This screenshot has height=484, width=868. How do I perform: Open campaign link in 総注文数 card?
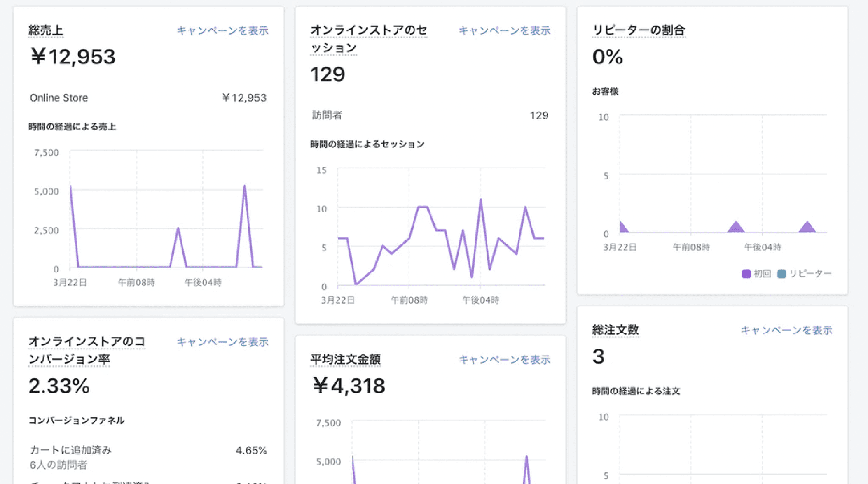[x=786, y=330]
